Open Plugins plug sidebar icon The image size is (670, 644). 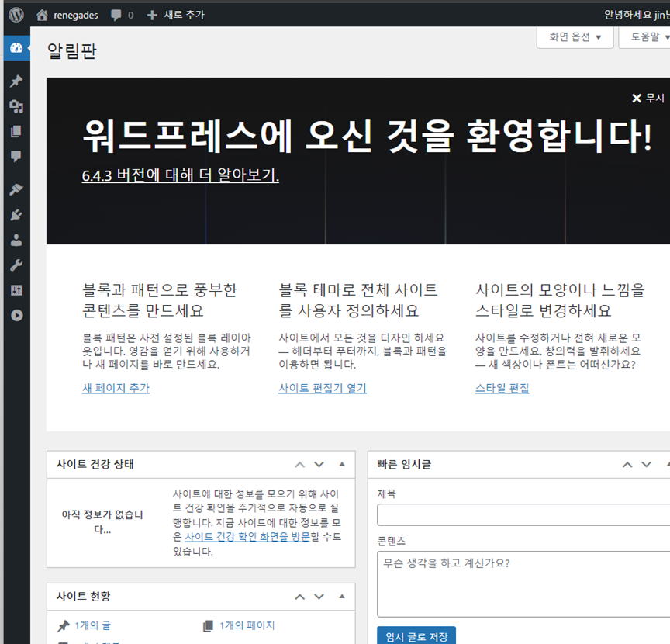click(x=16, y=215)
